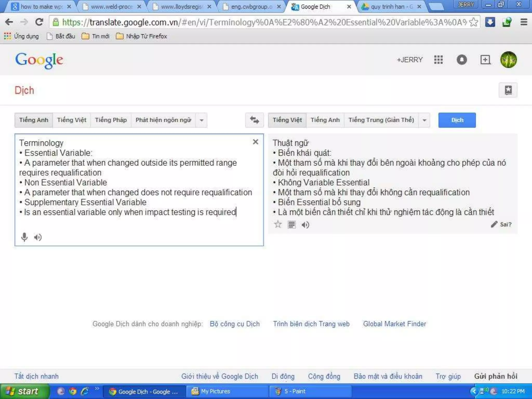
Task: Close the Google Dịch browser tab
Action: pos(349,7)
